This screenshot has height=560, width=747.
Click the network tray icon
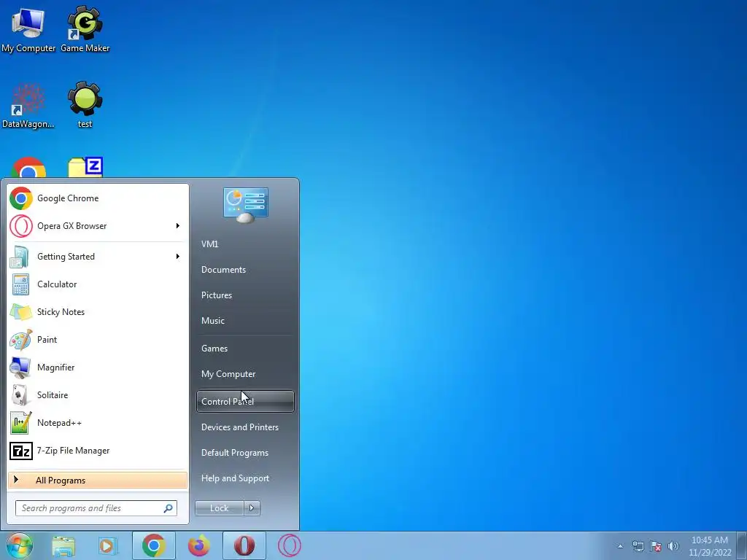[638, 546]
